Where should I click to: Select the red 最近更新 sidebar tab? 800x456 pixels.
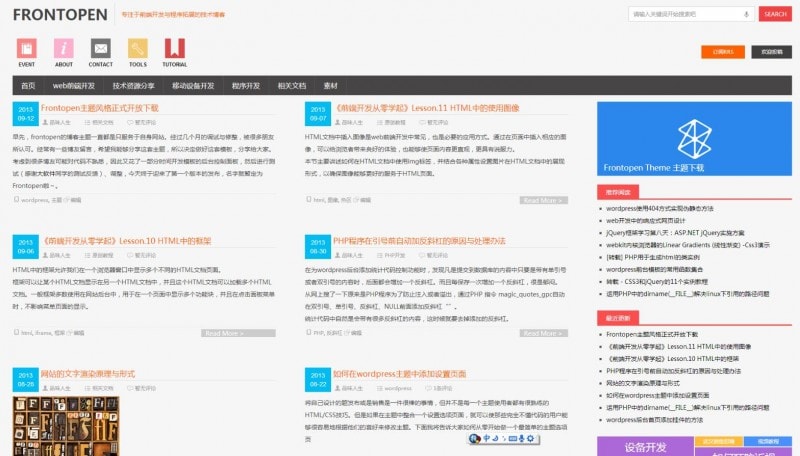point(618,318)
